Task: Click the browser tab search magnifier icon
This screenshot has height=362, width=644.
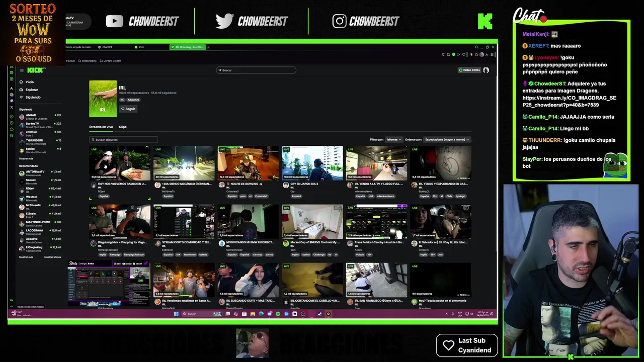Action: click(476, 47)
